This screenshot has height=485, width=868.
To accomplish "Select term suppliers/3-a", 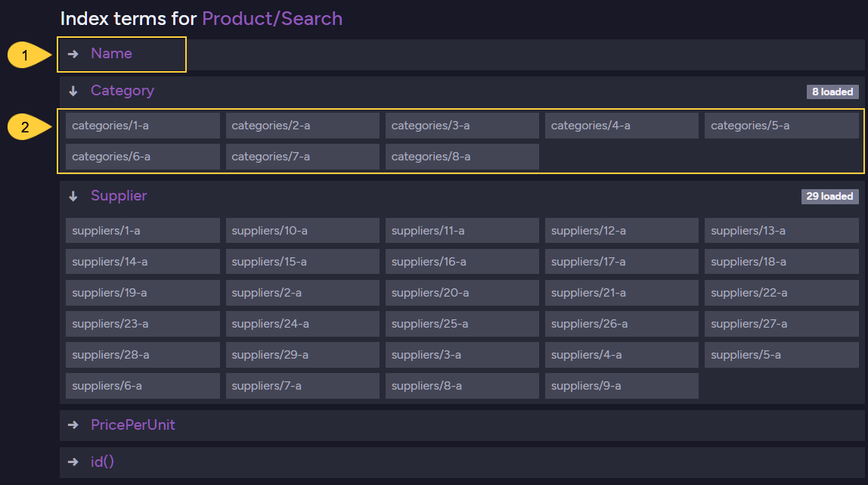I will point(462,355).
